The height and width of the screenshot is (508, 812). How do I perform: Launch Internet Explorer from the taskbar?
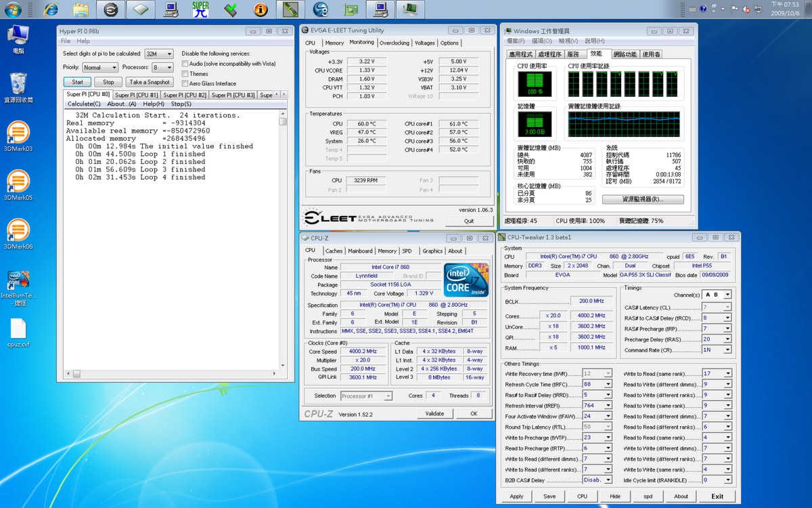point(51,9)
